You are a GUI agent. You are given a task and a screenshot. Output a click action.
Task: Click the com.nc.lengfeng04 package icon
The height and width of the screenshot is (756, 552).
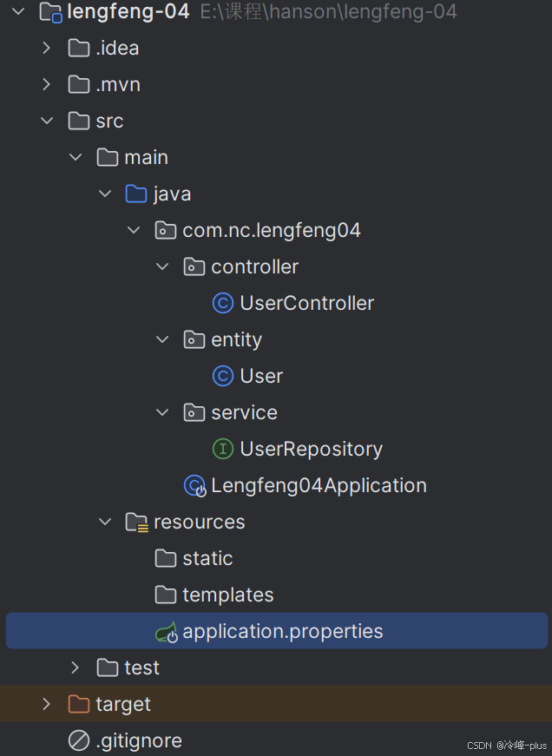click(x=165, y=230)
